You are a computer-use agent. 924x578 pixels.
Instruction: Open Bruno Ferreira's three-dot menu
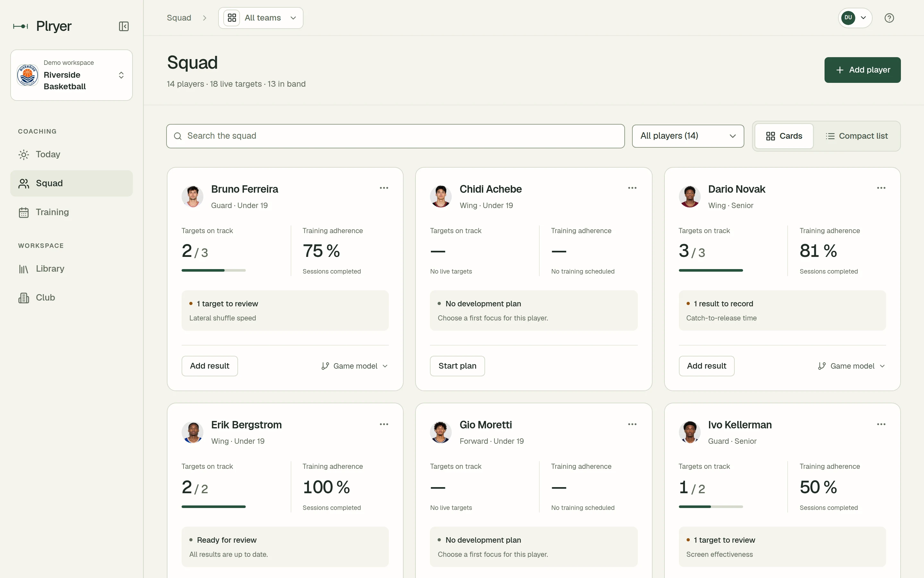(384, 188)
